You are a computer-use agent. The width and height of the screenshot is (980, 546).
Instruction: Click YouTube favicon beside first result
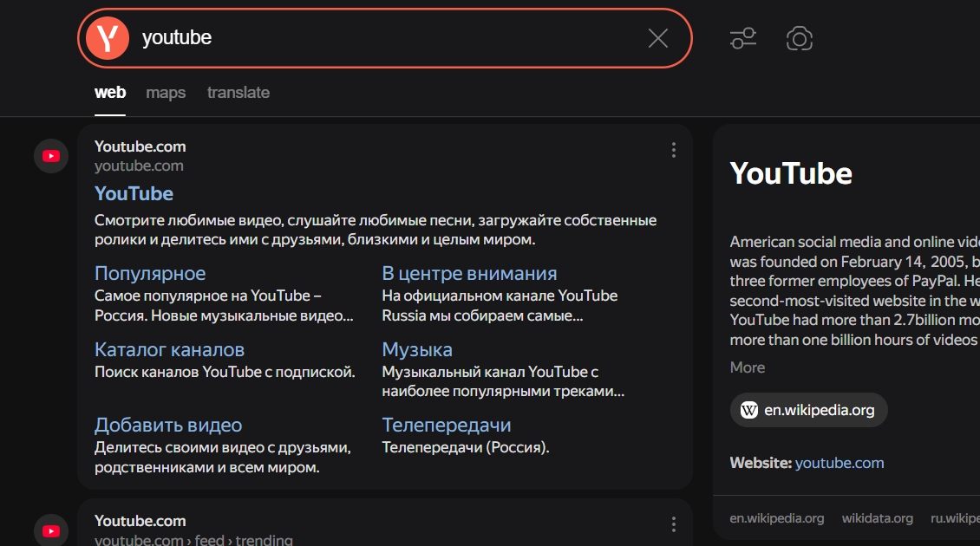tap(51, 156)
